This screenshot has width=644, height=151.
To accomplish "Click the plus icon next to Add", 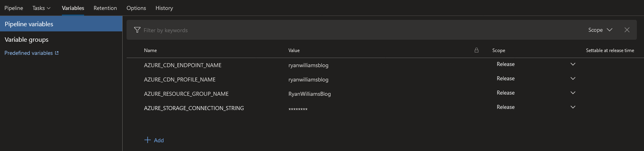I will (x=148, y=140).
